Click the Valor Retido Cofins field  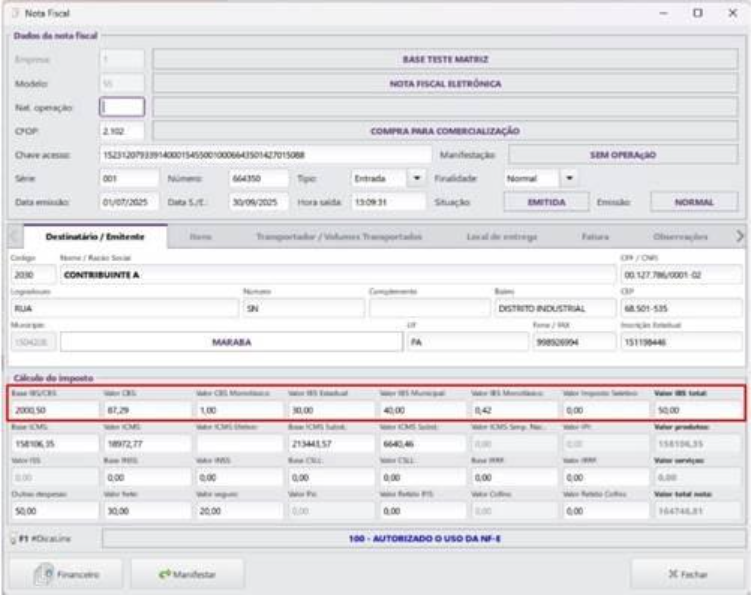pyautogui.click(x=606, y=511)
